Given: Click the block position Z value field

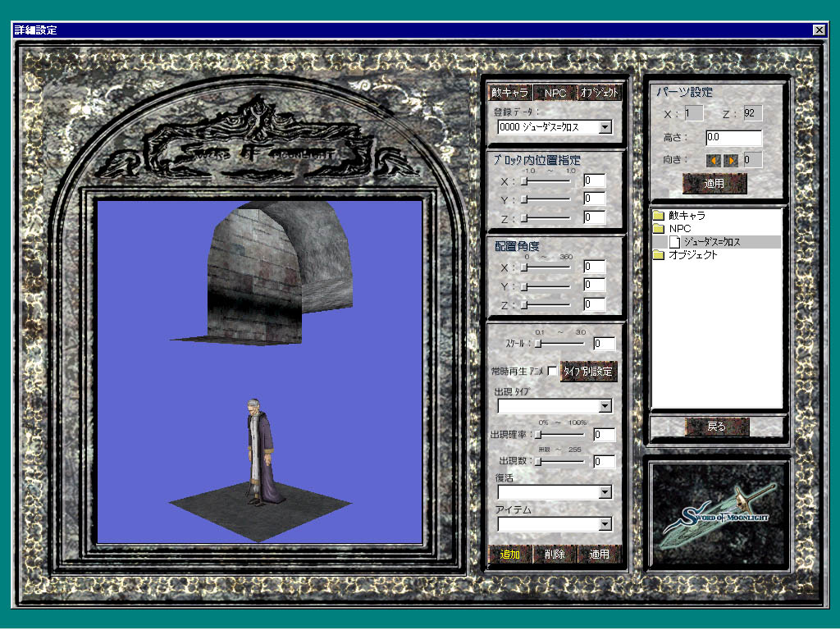Looking at the screenshot, I should point(594,217).
